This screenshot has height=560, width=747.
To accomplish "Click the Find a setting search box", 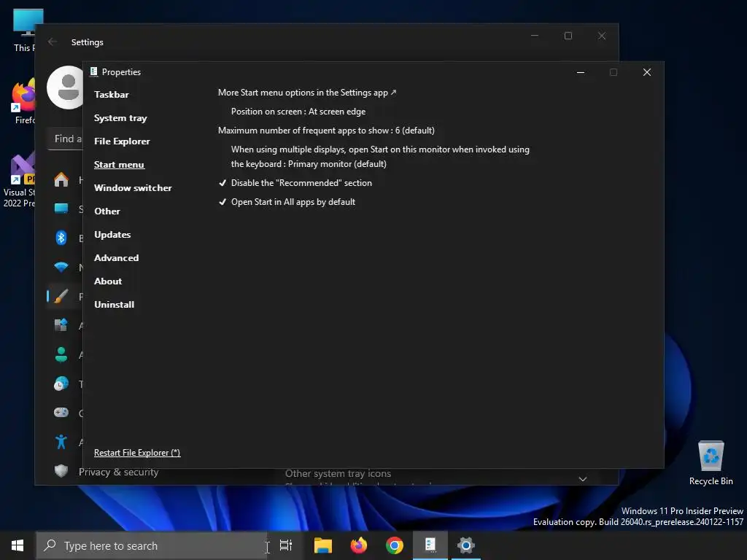I will [65, 139].
